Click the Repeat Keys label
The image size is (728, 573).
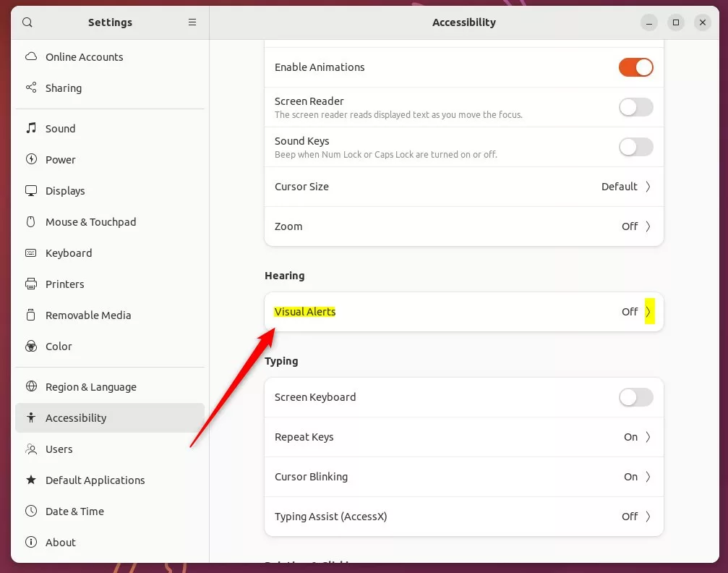click(304, 437)
